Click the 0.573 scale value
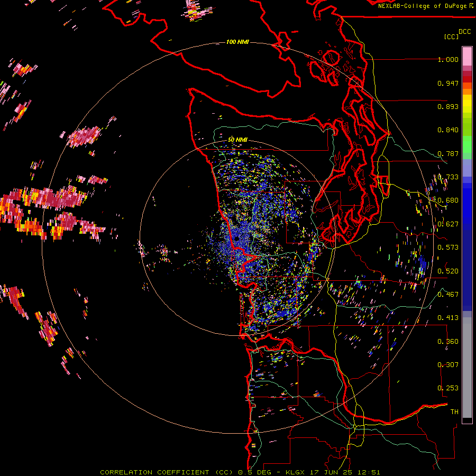The image size is (476, 476). coord(448,248)
